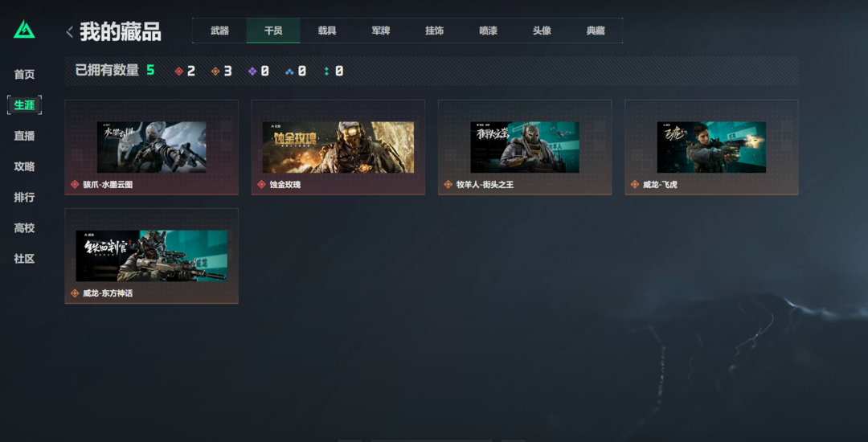Open the 挂饰 tab
This screenshot has width=868, height=442.
coord(435,31)
